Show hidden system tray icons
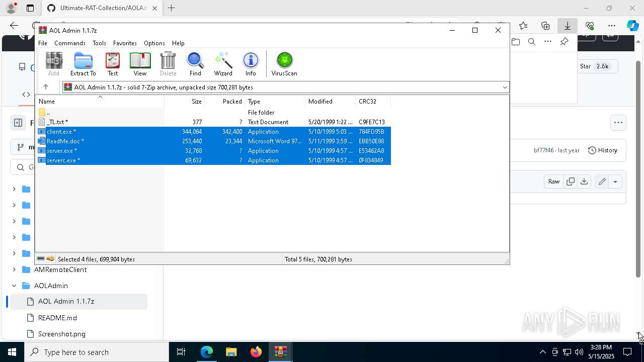 coord(542,352)
